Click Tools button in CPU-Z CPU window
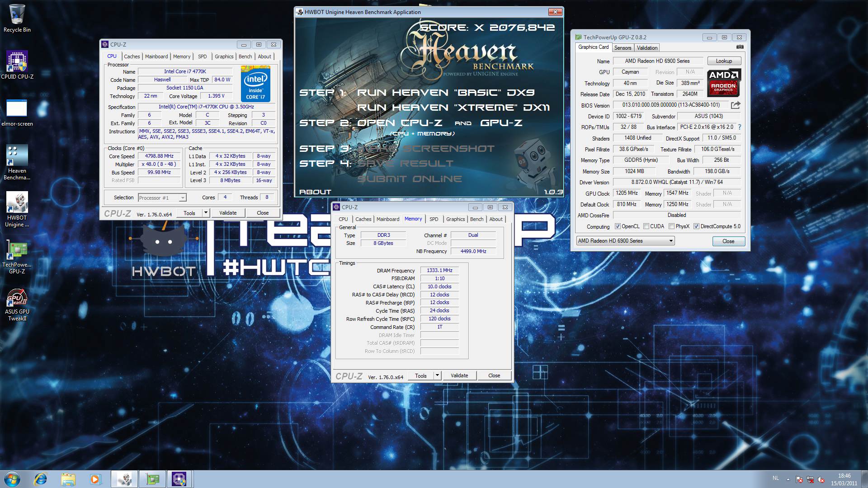 [189, 213]
